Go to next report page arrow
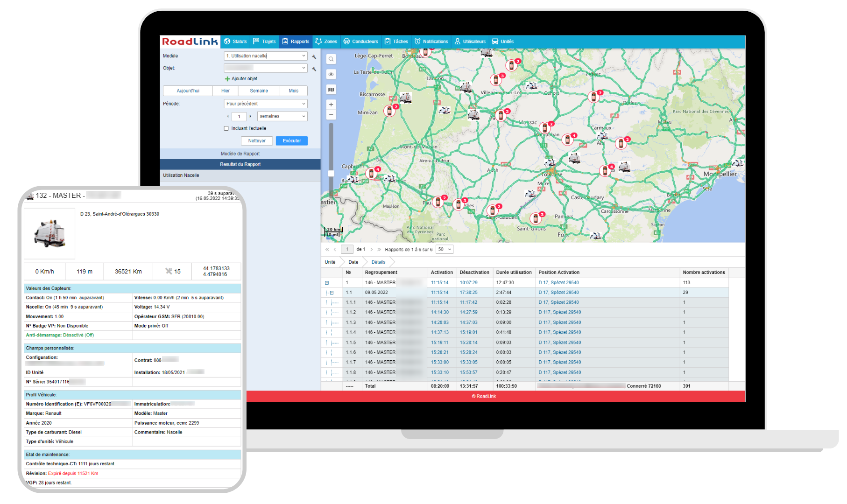The image size is (847, 504). [372, 249]
